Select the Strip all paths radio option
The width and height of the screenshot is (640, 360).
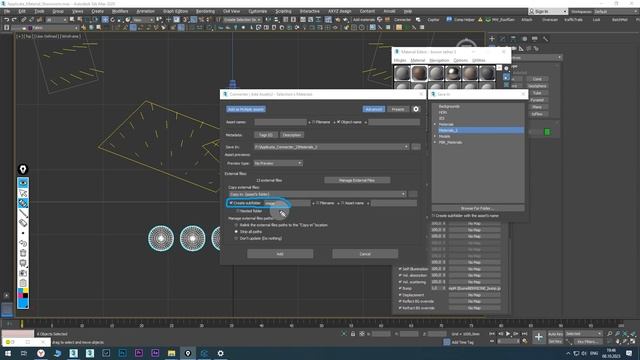click(x=236, y=231)
